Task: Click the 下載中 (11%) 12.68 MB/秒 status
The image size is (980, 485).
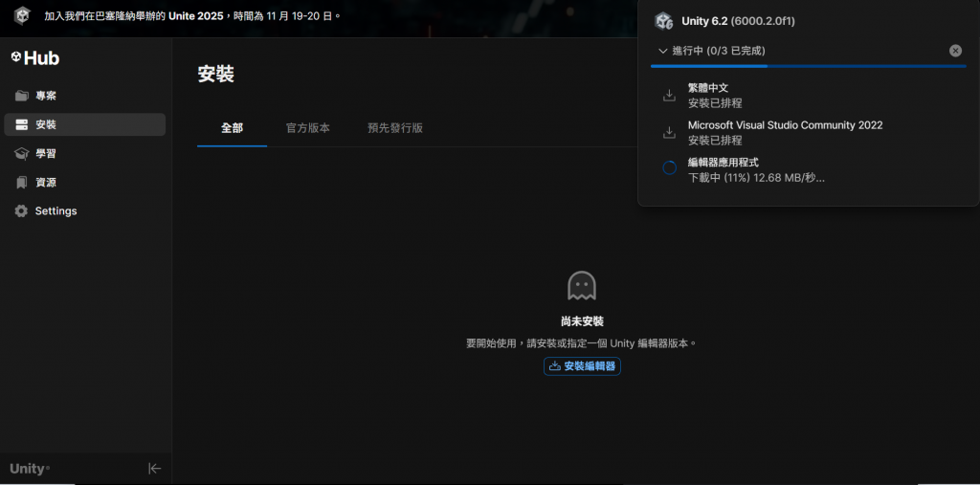Action: click(756, 178)
